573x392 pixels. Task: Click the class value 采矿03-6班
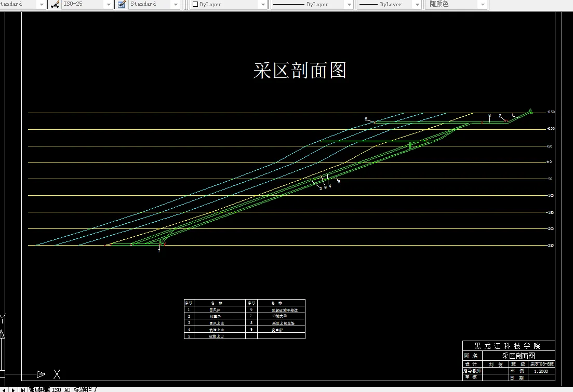coord(542,364)
